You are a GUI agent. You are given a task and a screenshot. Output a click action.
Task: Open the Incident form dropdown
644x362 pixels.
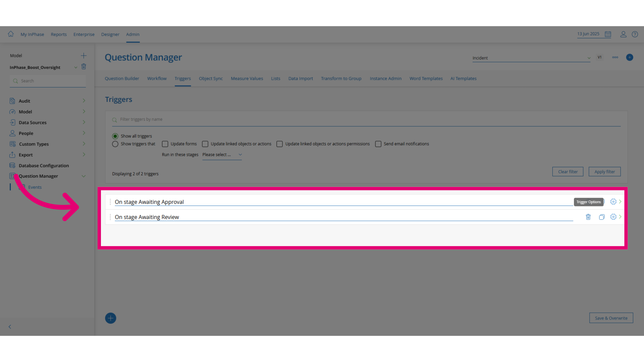point(531,58)
